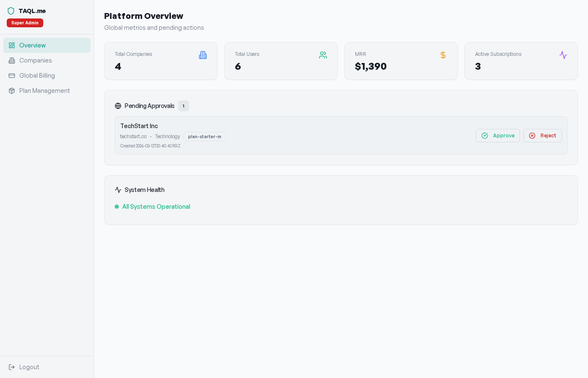The height and width of the screenshot is (378, 588).
Task: Click the activity pulse icon on Active Subscriptions
Action: click(563, 55)
